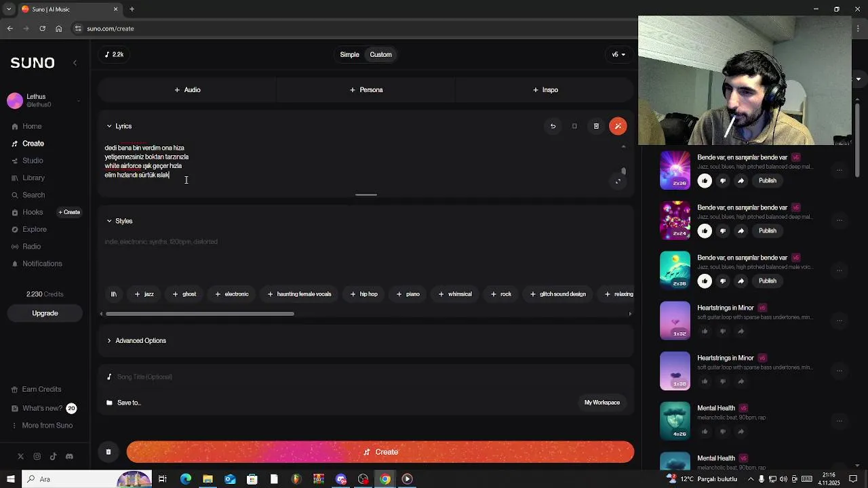Click the SUNO logo
Viewport: 868px width, 488px height.
(33, 62)
